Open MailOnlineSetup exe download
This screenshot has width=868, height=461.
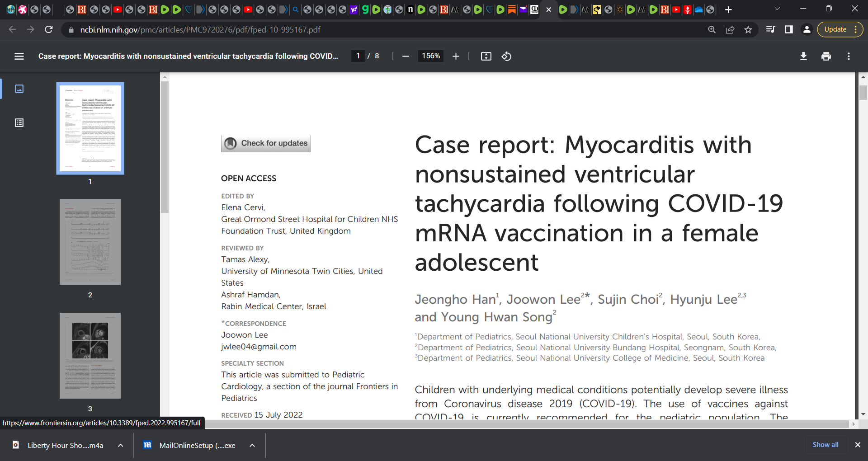coord(190,445)
